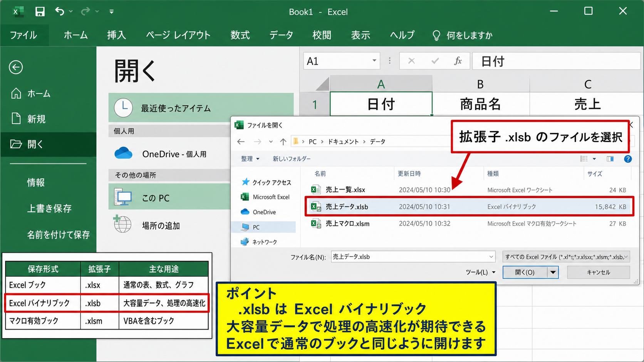Screen dimensions: 644x362
Task: Select column A header
Action: [x=381, y=84]
